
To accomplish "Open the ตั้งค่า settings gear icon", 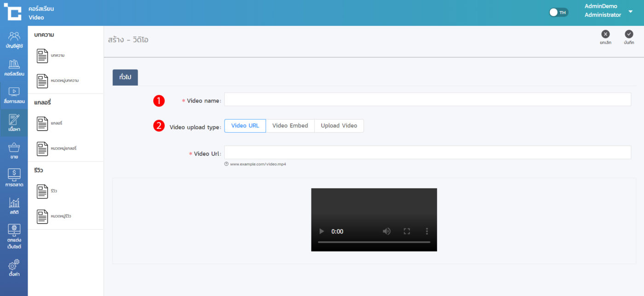I will pos(14,267).
